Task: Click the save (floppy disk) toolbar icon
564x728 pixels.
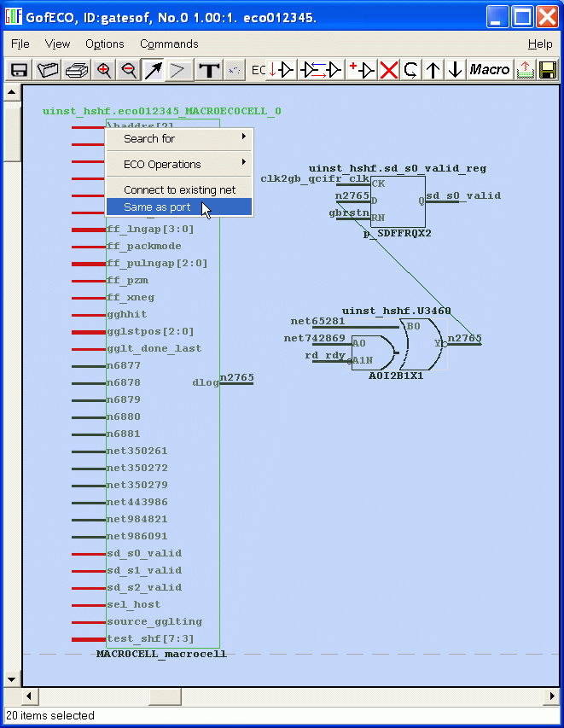Action: (x=19, y=70)
